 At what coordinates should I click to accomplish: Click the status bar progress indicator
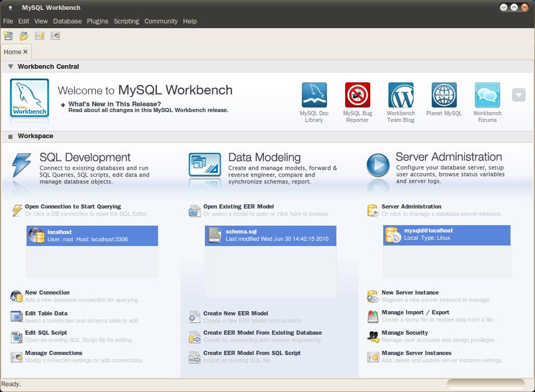486,384
